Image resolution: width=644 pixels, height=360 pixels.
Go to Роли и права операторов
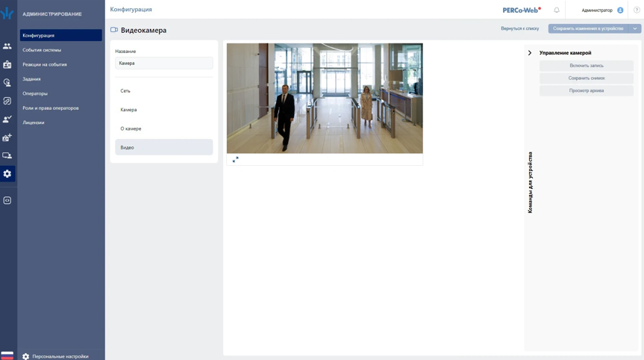click(50, 108)
